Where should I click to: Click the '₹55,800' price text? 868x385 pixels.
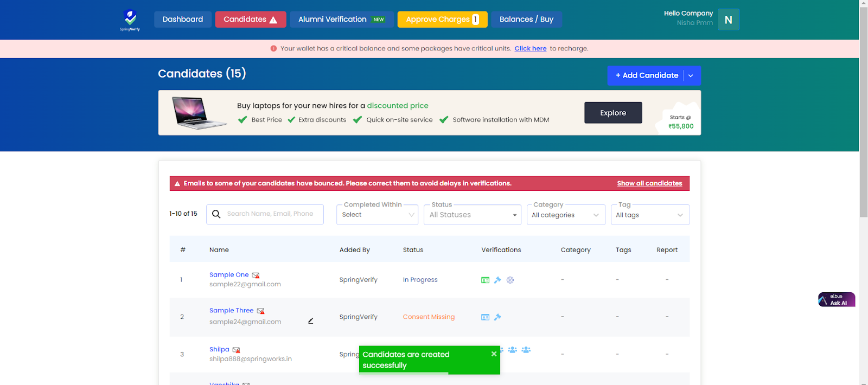(x=681, y=126)
